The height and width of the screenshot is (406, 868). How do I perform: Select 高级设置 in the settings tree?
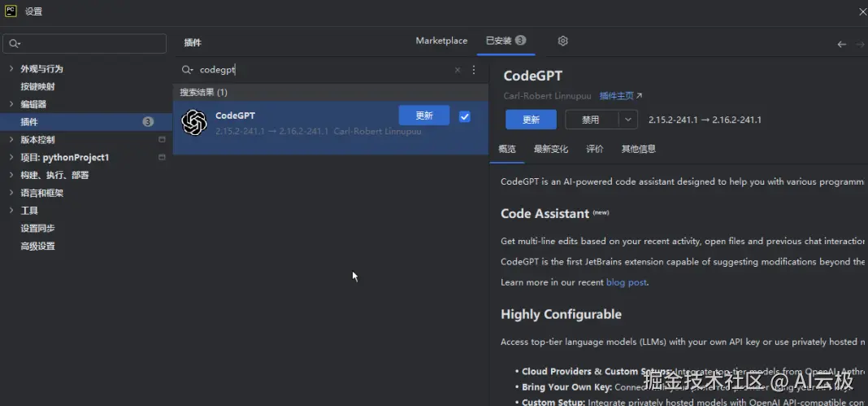(37, 246)
